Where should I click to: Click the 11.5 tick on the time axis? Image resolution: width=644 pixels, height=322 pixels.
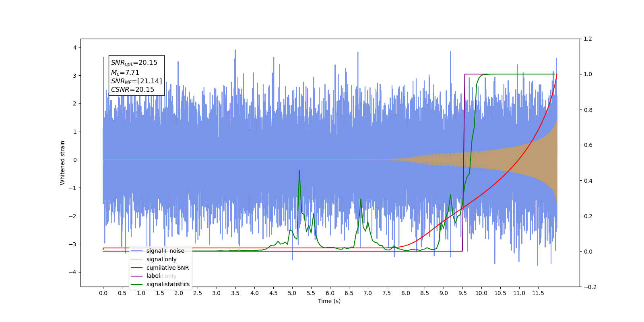tap(538, 293)
